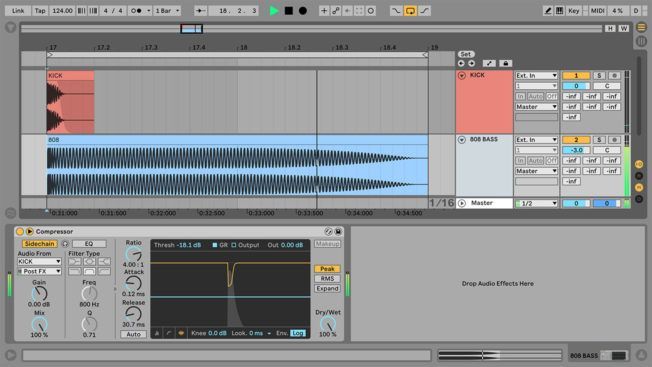Collapse the Compressor sidechain triangle toggle
Viewport: 652px width, 367px height.
point(30,232)
